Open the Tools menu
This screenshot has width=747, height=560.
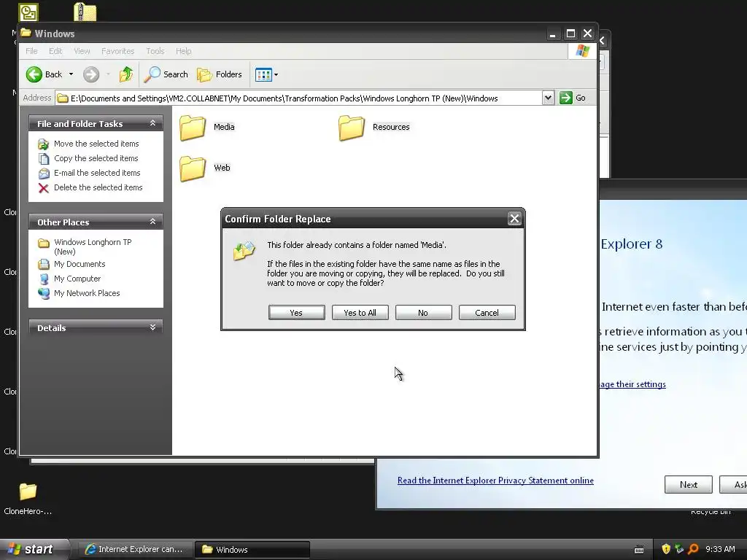(x=155, y=51)
